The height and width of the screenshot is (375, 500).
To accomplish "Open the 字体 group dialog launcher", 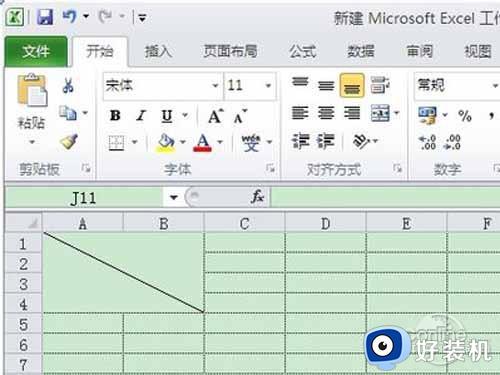I will [270, 169].
